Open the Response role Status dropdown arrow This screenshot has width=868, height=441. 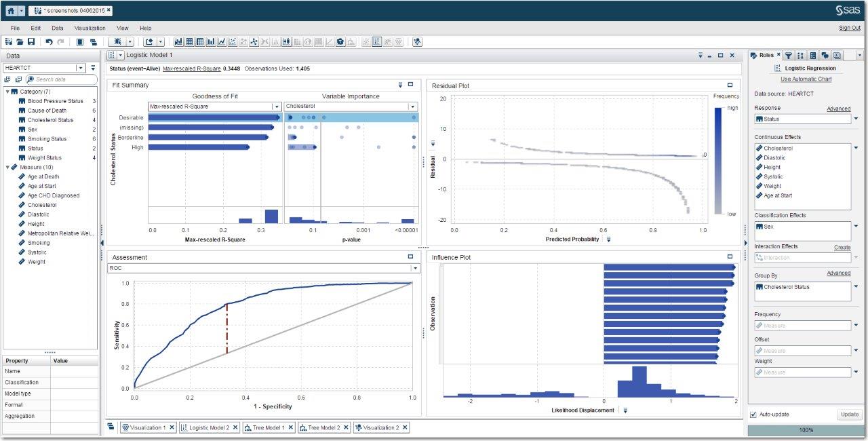pyautogui.click(x=856, y=119)
